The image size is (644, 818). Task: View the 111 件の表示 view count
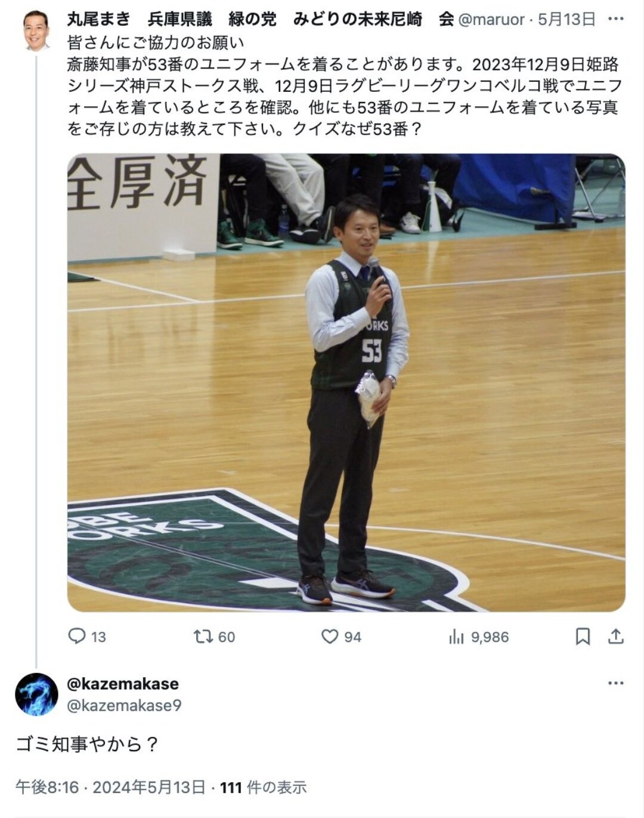(x=264, y=787)
